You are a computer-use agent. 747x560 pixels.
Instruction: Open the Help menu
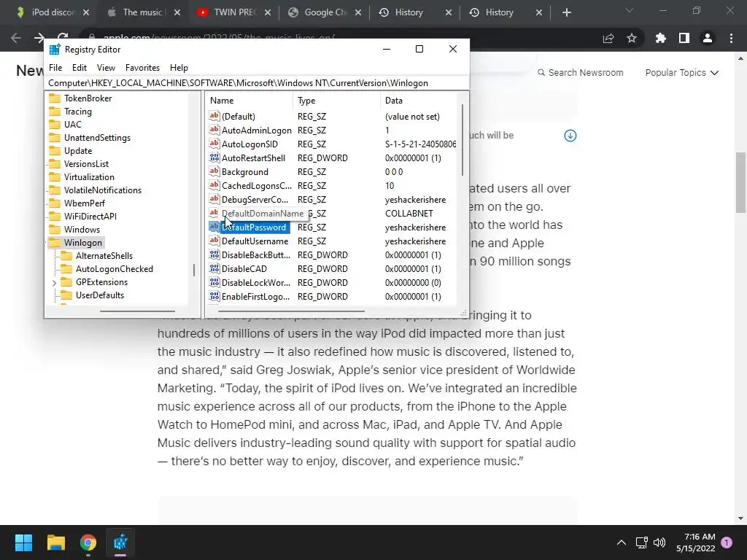179,68
